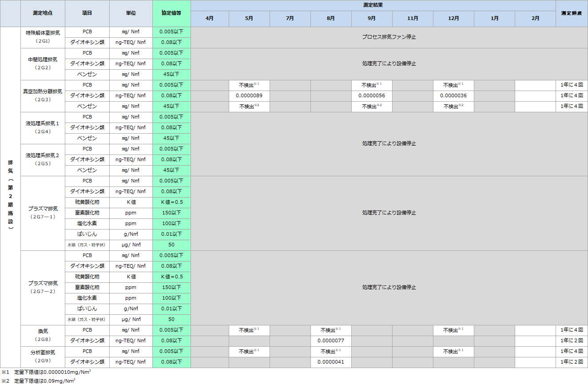Select the 協定値等 green header cell
Image resolution: width=588 pixels, height=384 pixels.
171,13
